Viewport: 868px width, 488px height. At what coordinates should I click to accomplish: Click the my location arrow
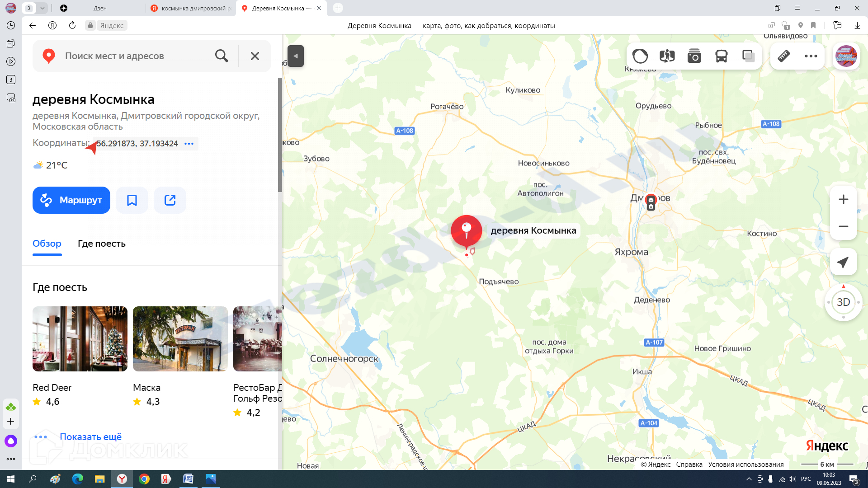point(843,262)
